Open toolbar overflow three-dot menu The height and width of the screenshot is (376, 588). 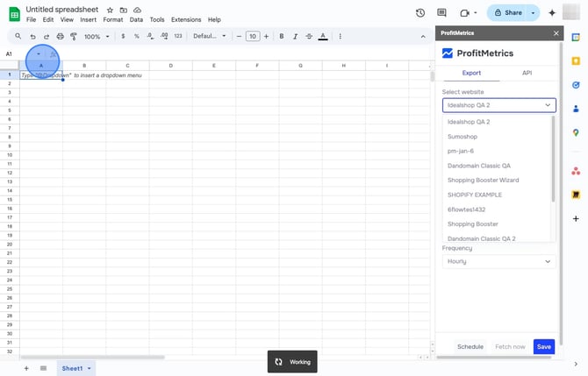click(x=341, y=36)
